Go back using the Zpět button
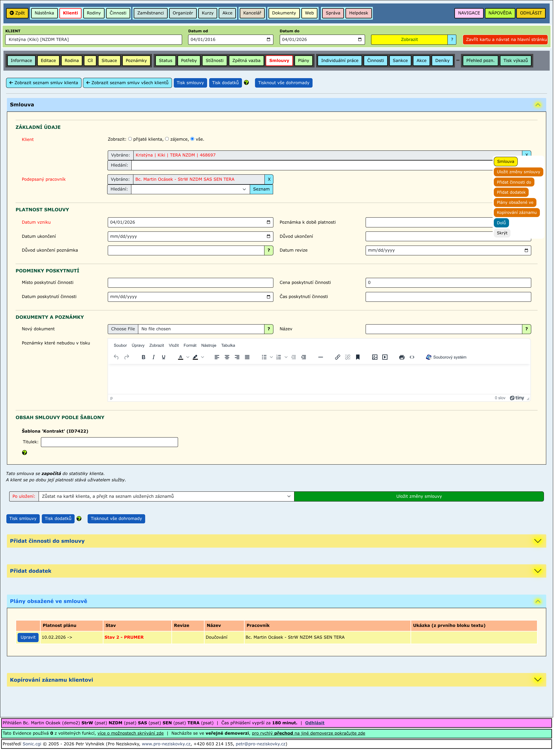This screenshot has width=554, height=756. point(17,13)
